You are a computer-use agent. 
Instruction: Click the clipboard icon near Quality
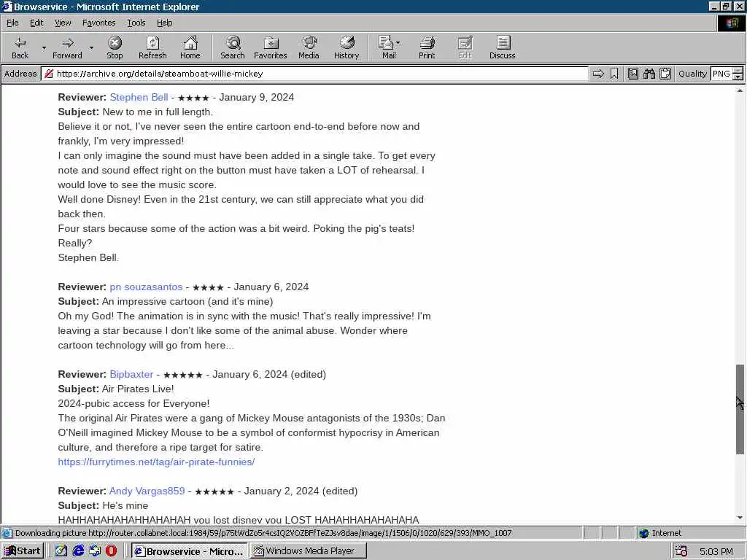665,74
